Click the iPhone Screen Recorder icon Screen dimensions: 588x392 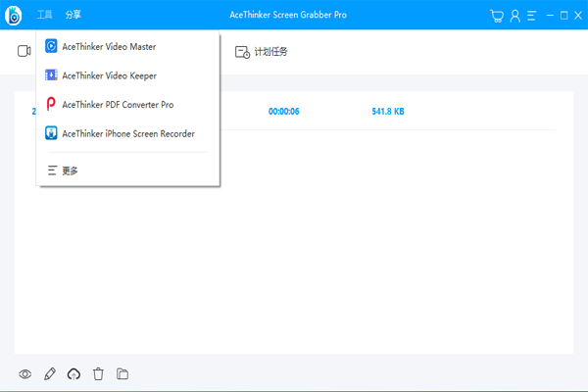tap(51, 133)
